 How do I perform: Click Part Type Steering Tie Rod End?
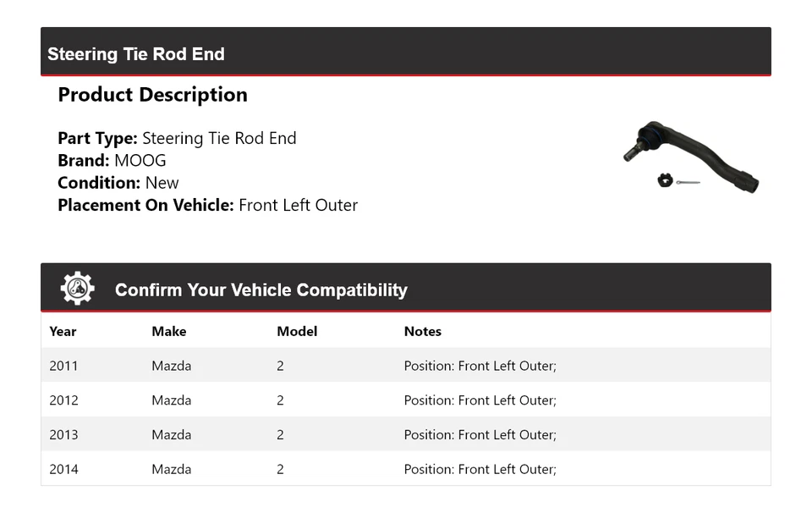(177, 138)
